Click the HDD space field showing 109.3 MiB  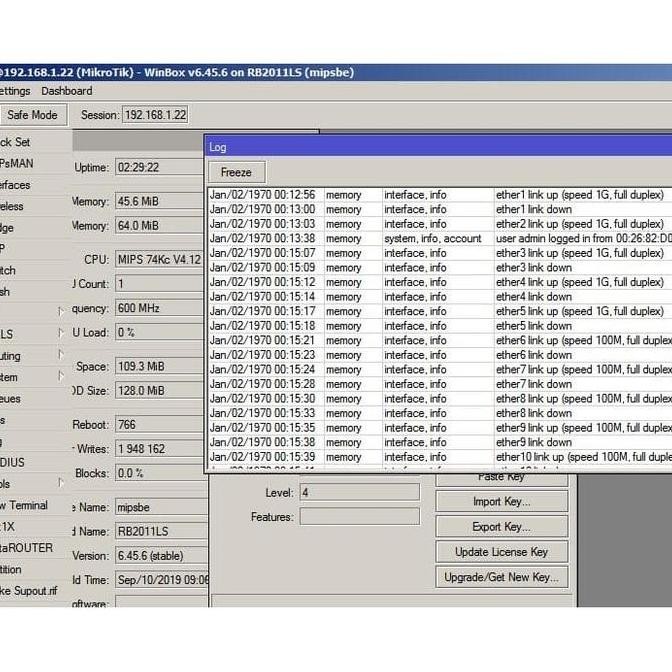(159, 366)
